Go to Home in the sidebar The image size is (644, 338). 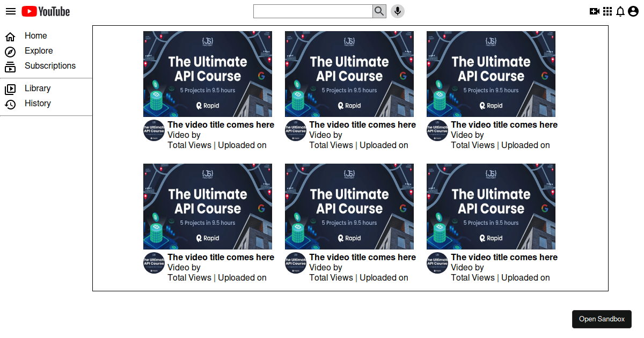point(35,36)
